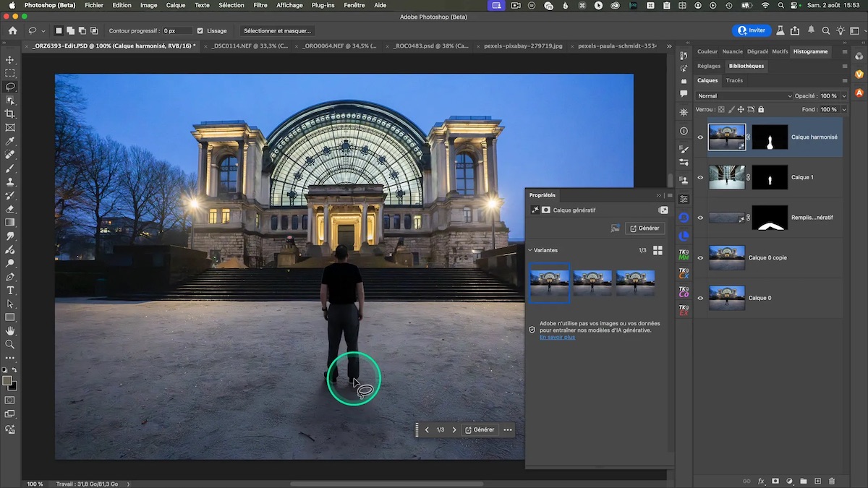This screenshot has height=488, width=868.
Task: Open the Opacité slider dropdown arrow
Action: pyautogui.click(x=844, y=96)
